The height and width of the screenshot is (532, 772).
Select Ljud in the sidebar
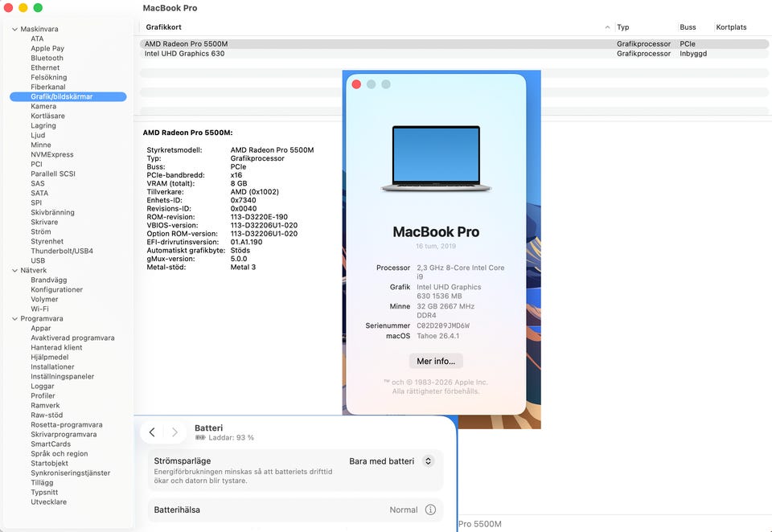[38, 135]
